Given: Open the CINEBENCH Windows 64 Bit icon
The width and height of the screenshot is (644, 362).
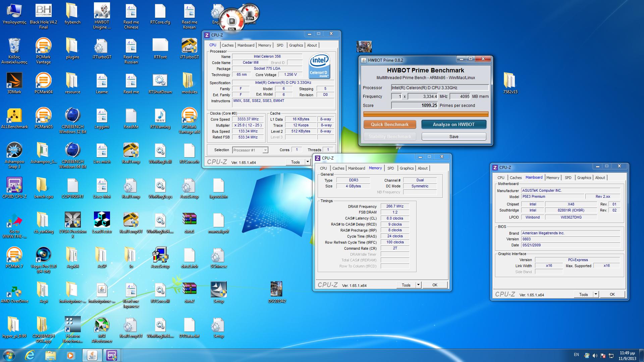Looking at the screenshot, I should (72, 156).
